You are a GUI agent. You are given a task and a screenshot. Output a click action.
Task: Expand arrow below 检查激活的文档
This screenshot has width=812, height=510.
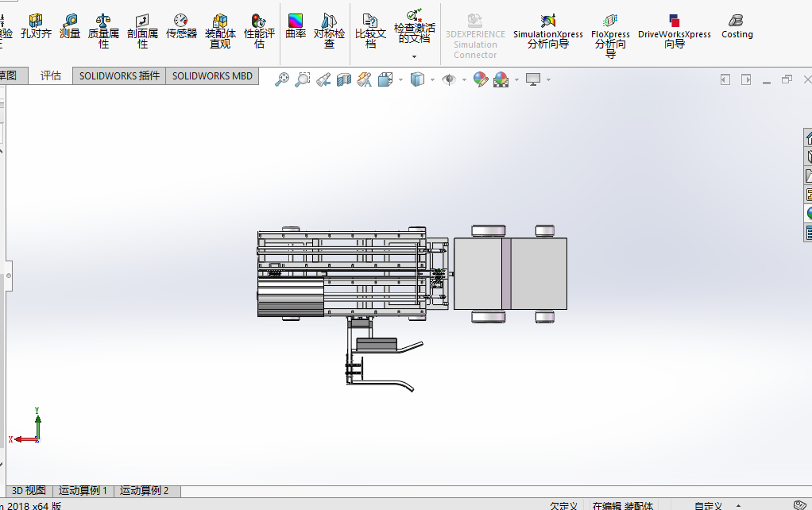(x=414, y=56)
